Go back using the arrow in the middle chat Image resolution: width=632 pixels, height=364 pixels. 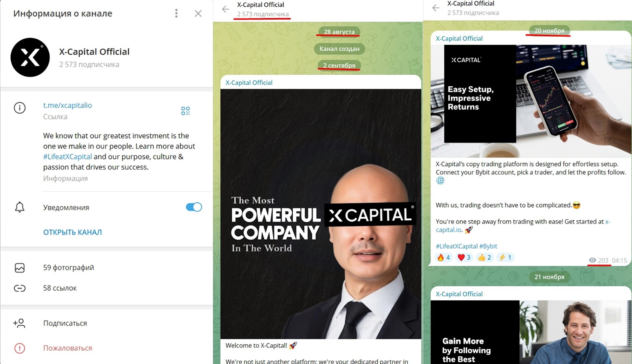226,9
